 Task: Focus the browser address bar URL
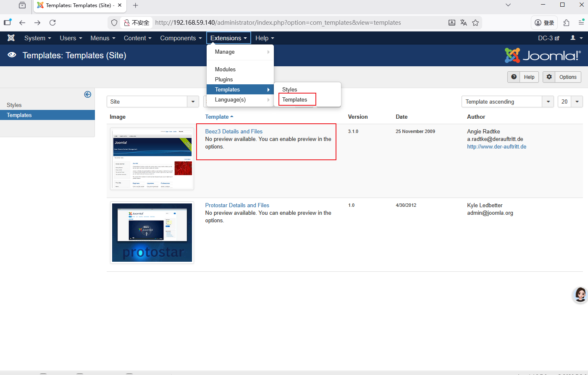point(278,23)
